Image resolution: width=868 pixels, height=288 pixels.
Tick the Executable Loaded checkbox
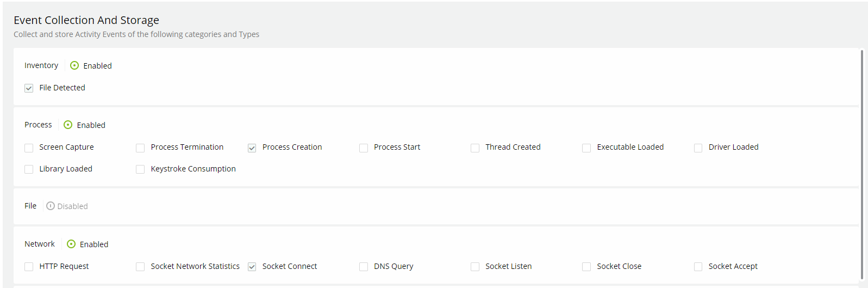(x=586, y=148)
